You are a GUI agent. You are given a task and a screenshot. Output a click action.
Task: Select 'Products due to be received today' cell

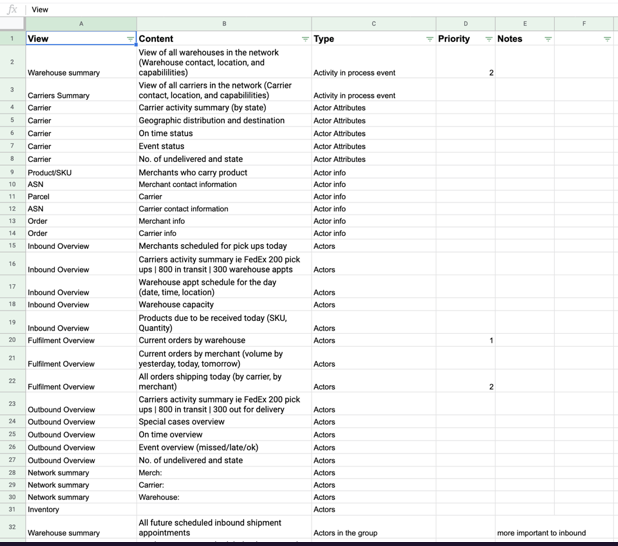224,322
